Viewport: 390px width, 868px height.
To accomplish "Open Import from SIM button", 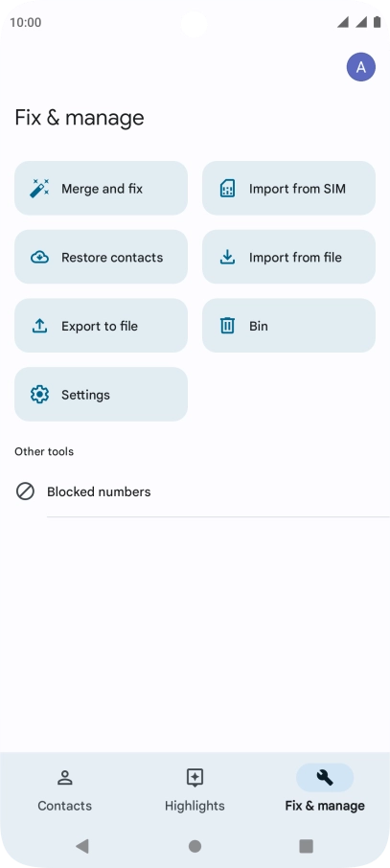I will click(288, 188).
